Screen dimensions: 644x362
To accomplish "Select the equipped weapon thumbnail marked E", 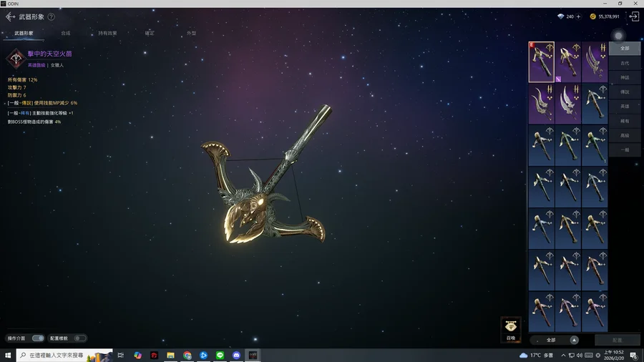I will click(541, 62).
